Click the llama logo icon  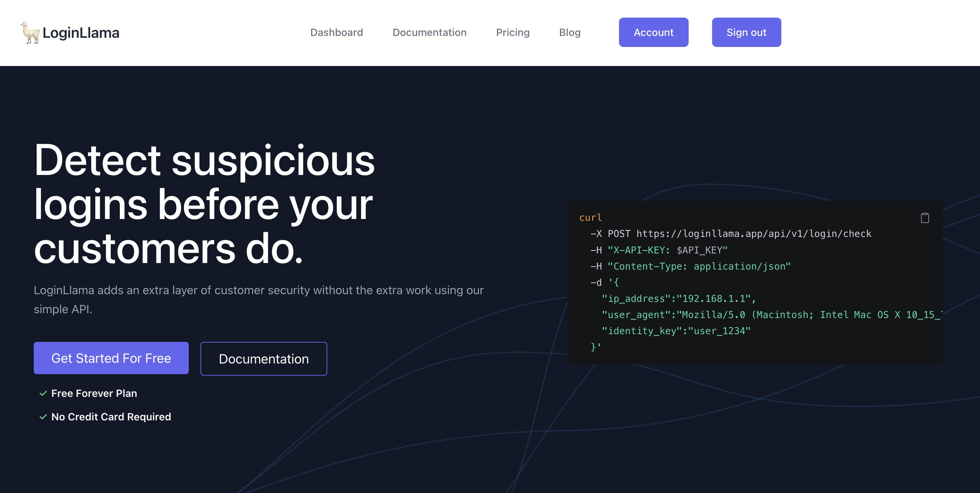[30, 32]
